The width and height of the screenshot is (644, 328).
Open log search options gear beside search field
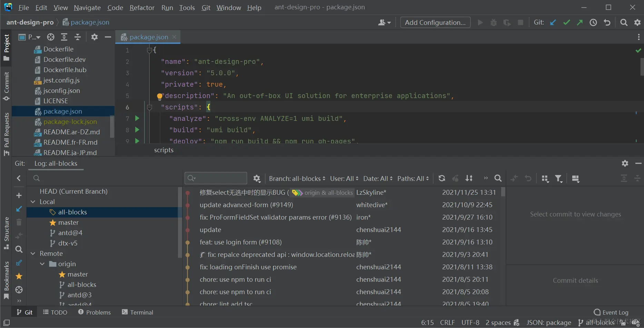[x=257, y=179]
